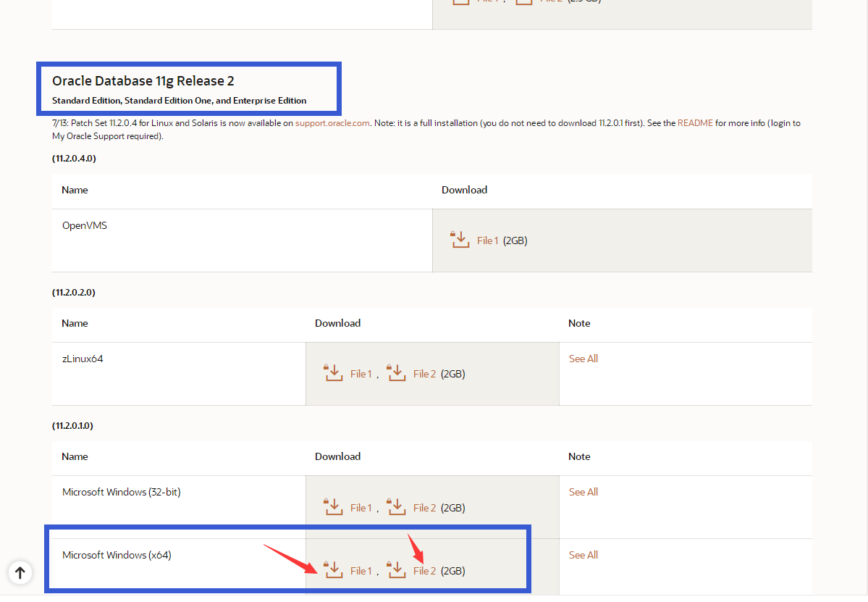Open Windows 32-bit File 2 link

(425, 508)
